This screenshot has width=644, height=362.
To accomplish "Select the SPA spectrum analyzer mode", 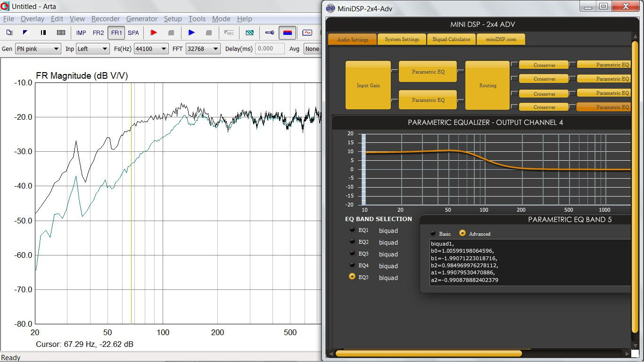I will point(133,33).
